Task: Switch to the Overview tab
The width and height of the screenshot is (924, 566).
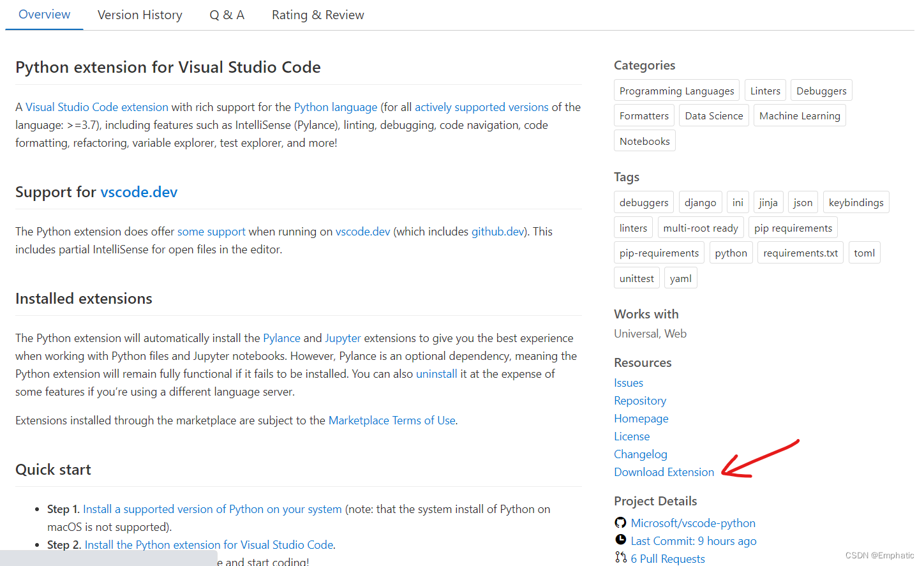Action: click(45, 15)
